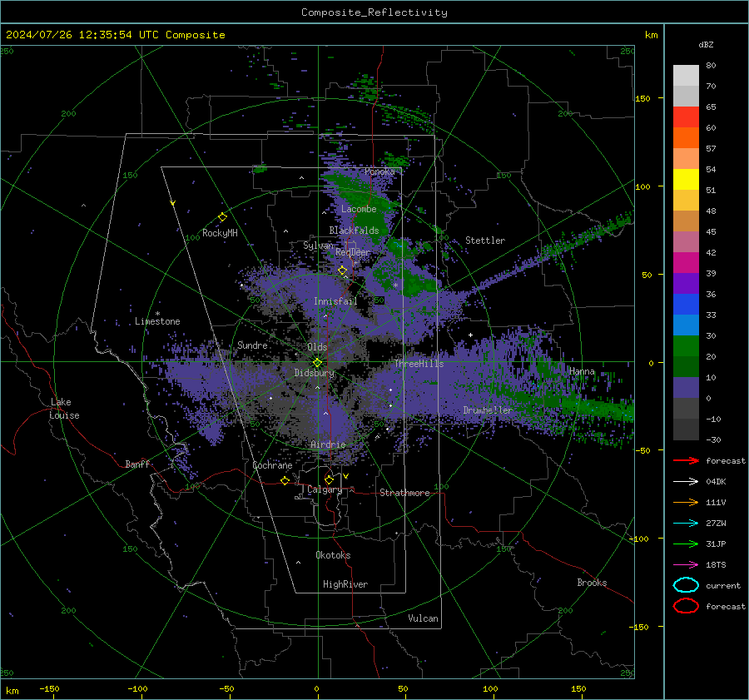Image resolution: width=749 pixels, height=700 pixels.
Task: Click the Blackfalds town label
Action: (x=354, y=231)
